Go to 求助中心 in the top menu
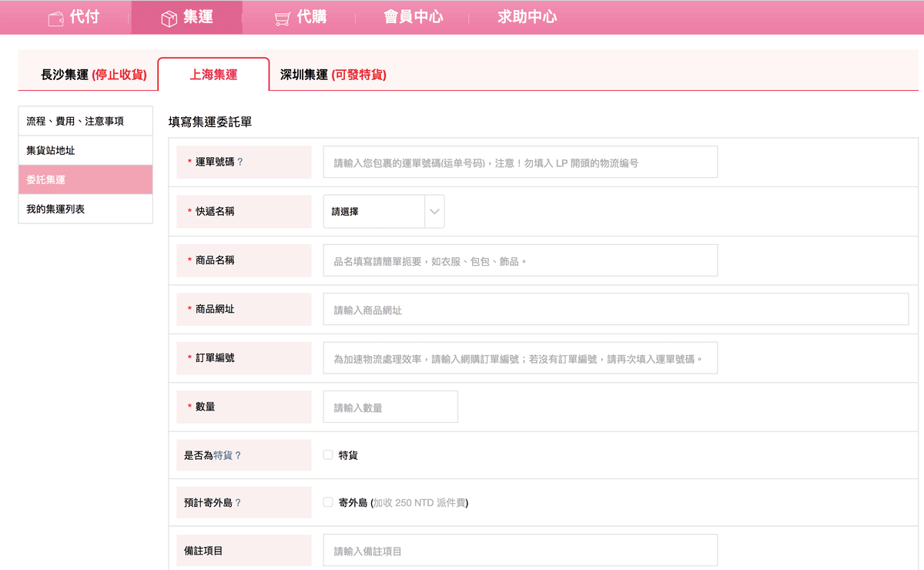 pos(527,17)
